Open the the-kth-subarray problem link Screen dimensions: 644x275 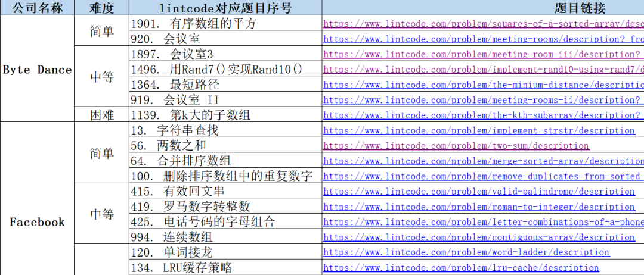(484, 115)
